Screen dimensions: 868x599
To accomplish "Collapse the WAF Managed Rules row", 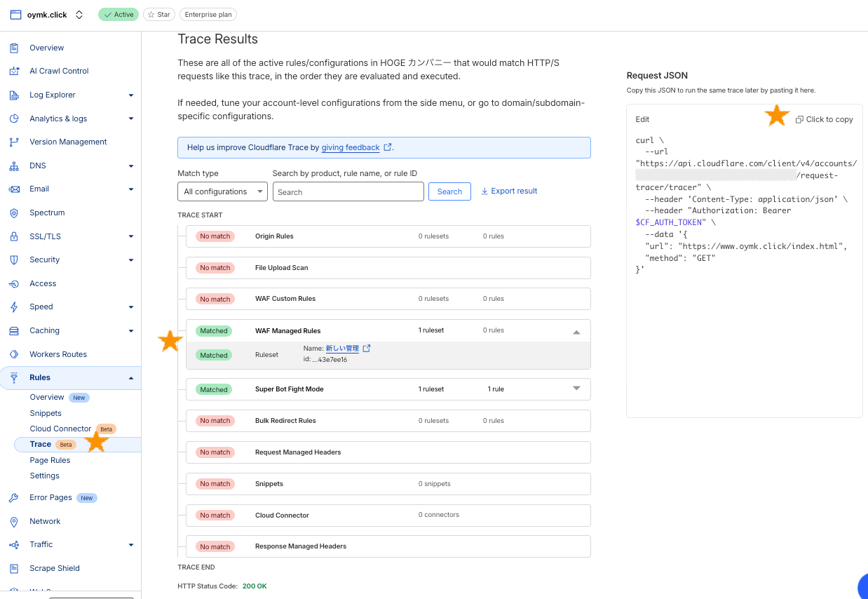I will point(576,332).
